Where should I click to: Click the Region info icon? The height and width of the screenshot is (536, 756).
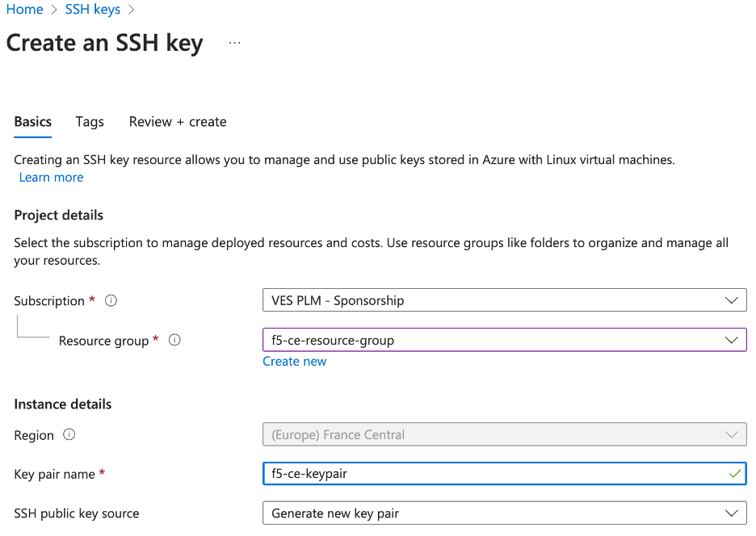tap(69, 434)
